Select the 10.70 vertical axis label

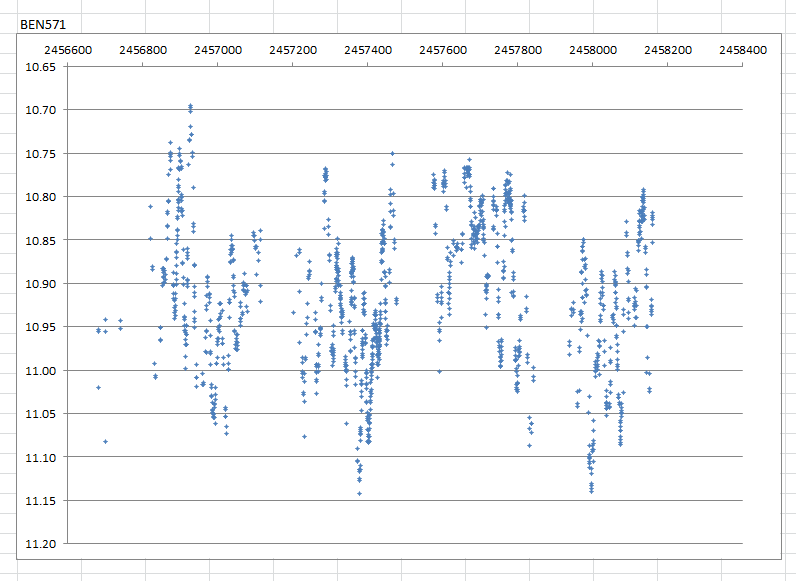(x=41, y=110)
